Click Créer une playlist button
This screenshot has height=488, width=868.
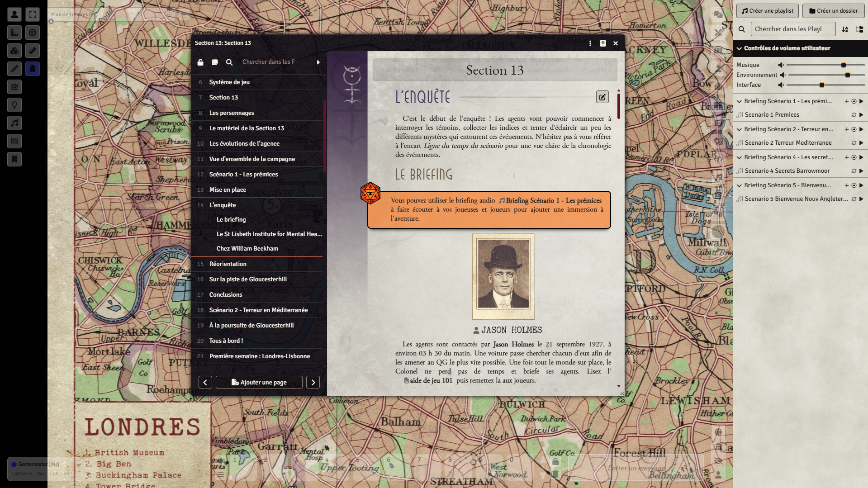tap(767, 11)
